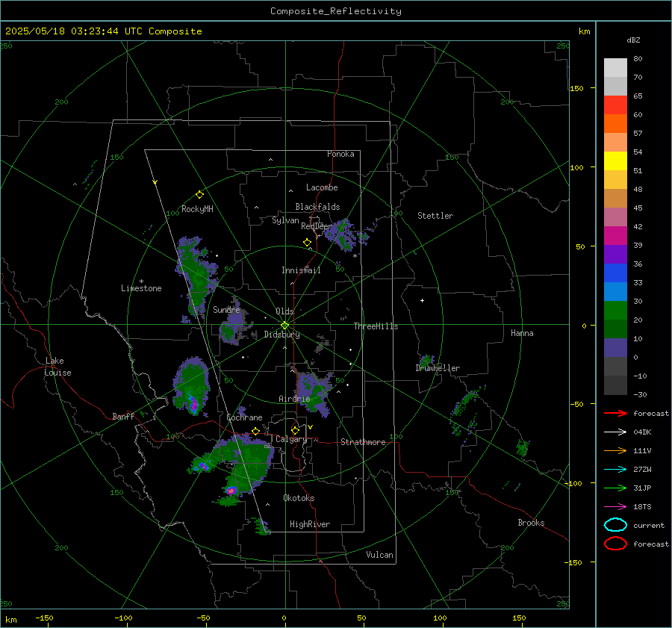Screen dimensions: 672x628
Task: Click the Blackfalds city label
Action: 317,207
